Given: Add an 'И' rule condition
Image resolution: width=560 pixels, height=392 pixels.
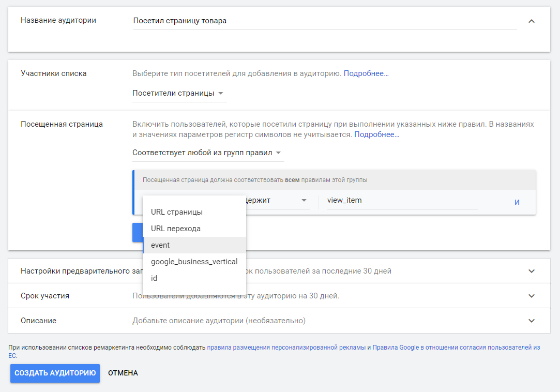Looking at the screenshot, I should 517,202.
